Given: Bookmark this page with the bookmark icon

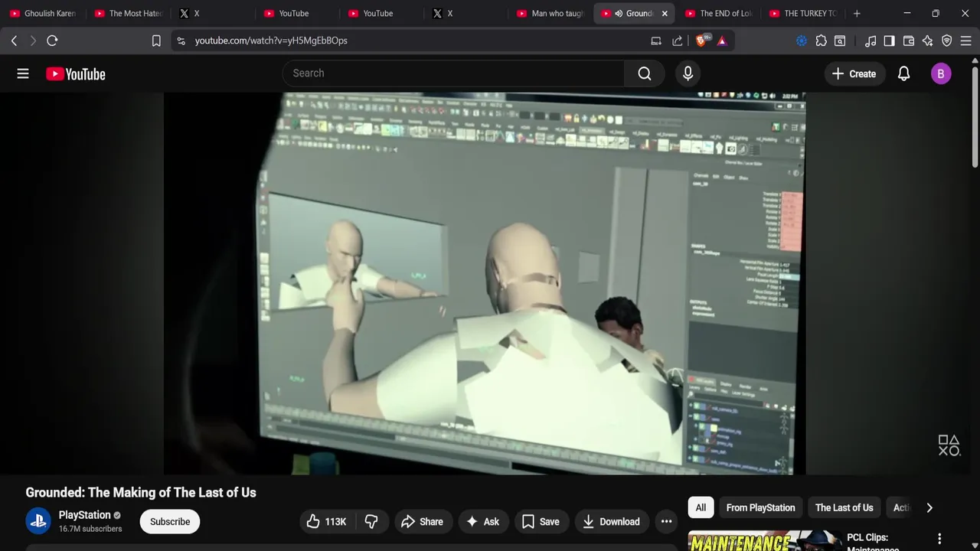Looking at the screenshot, I should tap(156, 41).
